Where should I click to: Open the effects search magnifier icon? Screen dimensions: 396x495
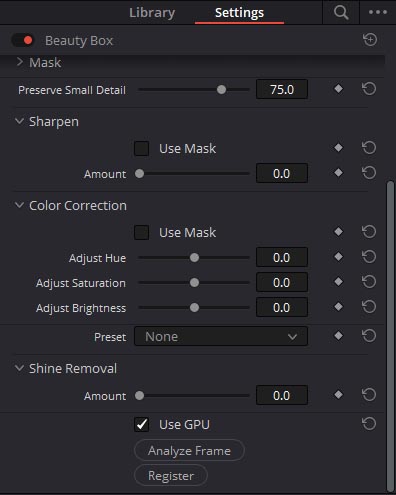(341, 13)
